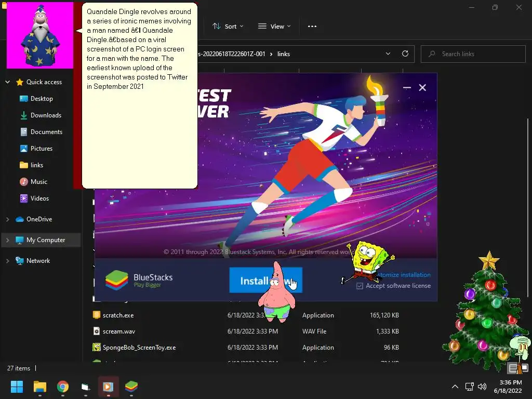Click the links breadcrumb in address bar
This screenshot has width=532, height=399.
click(283, 54)
